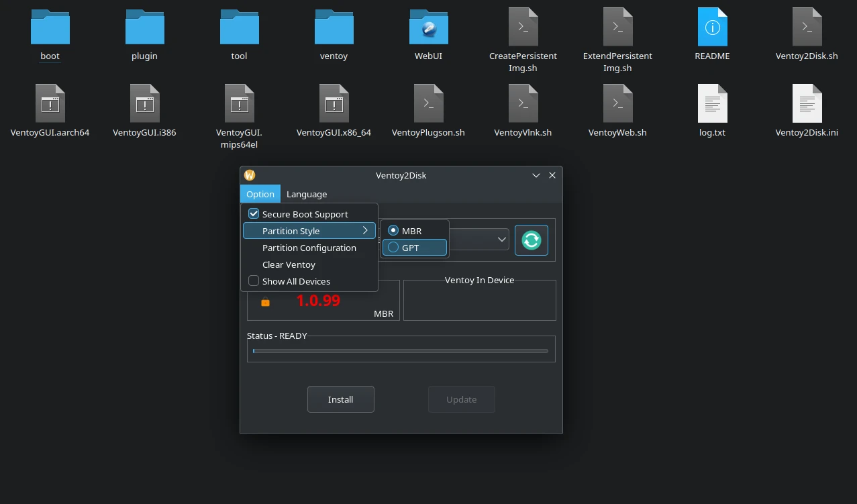Expand the Partition Style submenu arrow

[x=366, y=231]
